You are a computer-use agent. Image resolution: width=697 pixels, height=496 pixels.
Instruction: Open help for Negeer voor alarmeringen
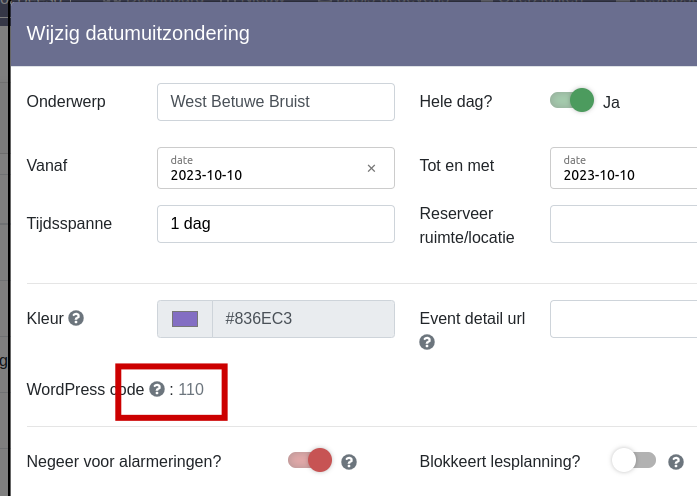coord(349,462)
